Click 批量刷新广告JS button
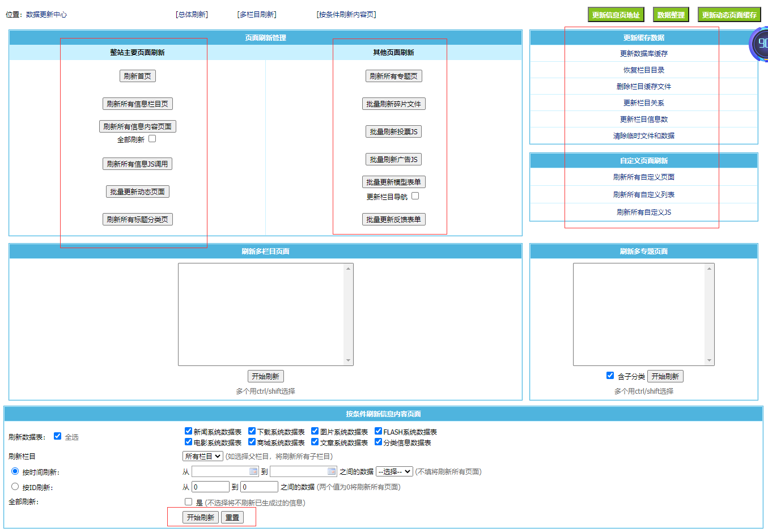Screen dimensions: 768x532 coord(394,159)
